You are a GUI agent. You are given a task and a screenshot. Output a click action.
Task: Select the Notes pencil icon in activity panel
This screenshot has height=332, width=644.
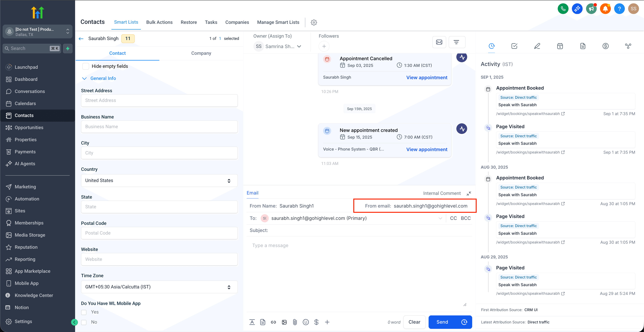click(x=537, y=46)
